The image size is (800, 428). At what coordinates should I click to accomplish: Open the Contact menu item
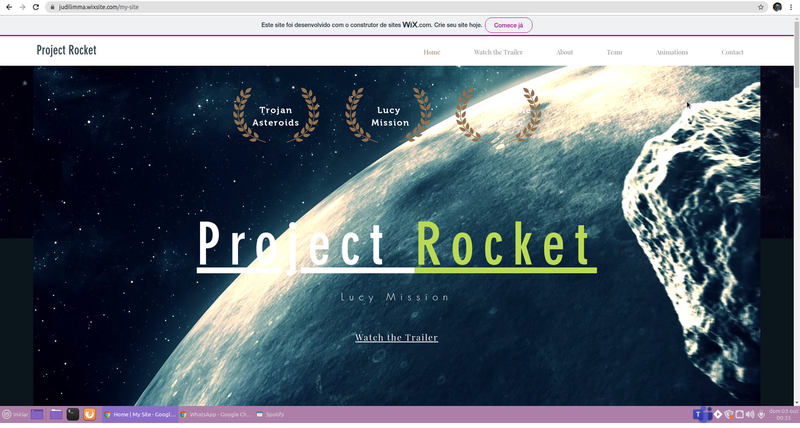click(x=732, y=52)
